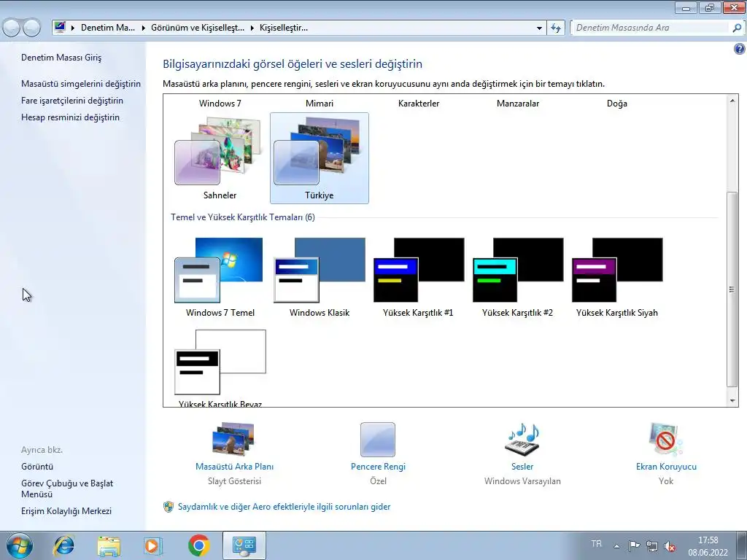747x560 pixels.
Task: Expand arrow after Görünüm ve Kişiselleşt... breadcrumb
Action: 252,28
